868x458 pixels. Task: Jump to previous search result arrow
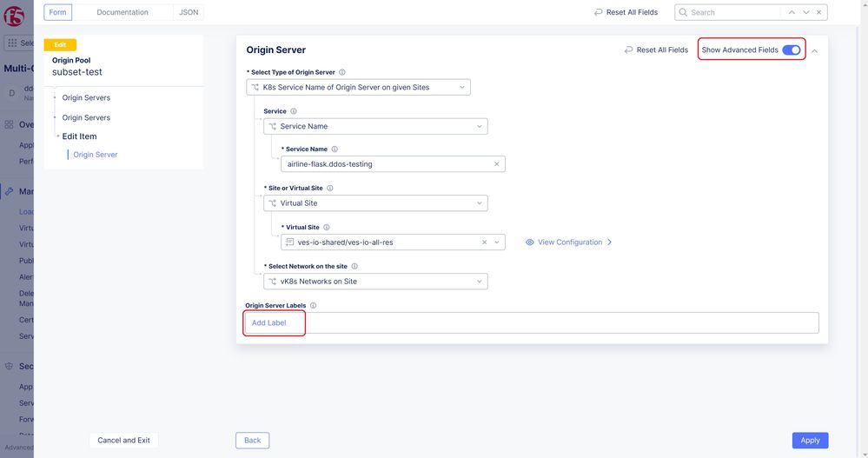[x=792, y=12]
